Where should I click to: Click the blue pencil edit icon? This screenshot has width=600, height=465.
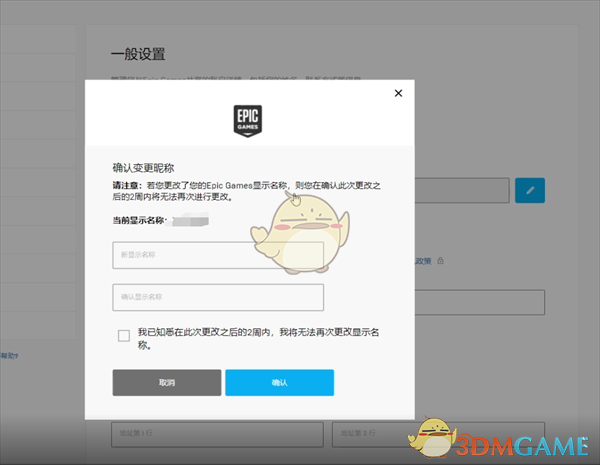pos(529,190)
